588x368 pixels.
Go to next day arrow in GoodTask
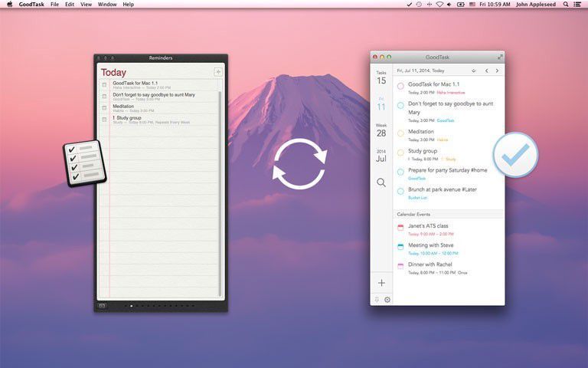[x=497, y=71]
